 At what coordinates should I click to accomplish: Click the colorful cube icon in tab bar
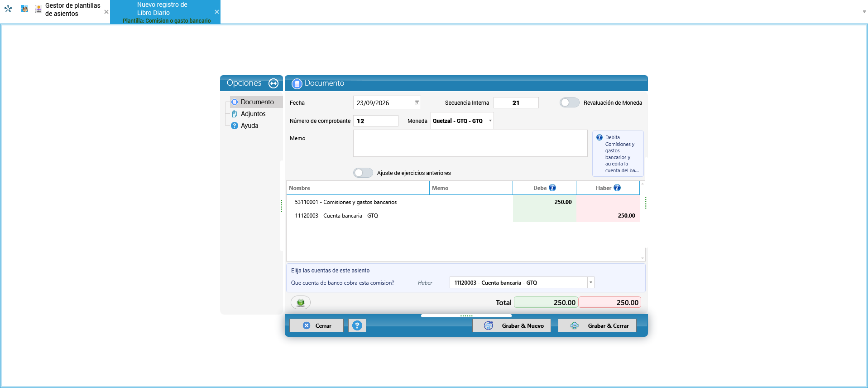point(24,9)
